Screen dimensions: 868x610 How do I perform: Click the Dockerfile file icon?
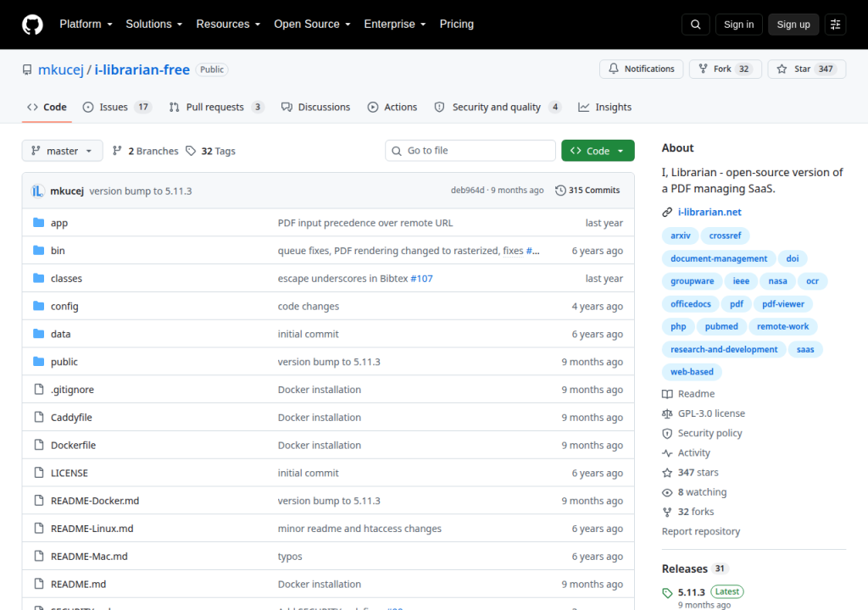pyautogui.click(x=38, y=445)
